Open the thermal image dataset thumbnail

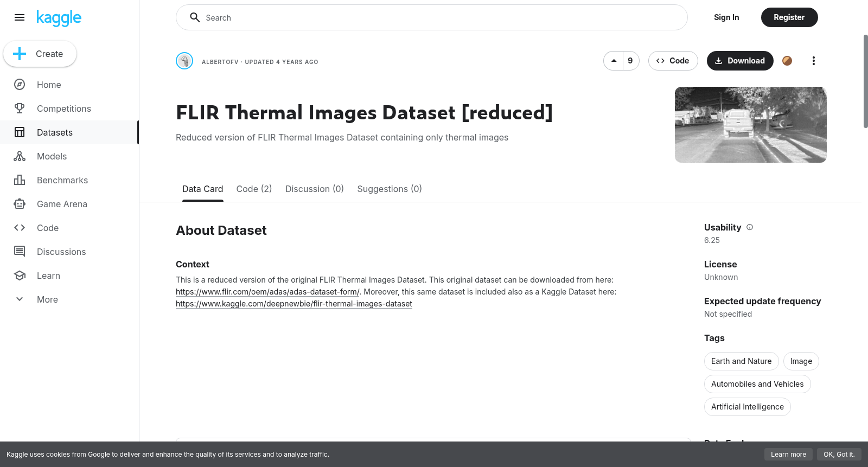coord(751,125)
